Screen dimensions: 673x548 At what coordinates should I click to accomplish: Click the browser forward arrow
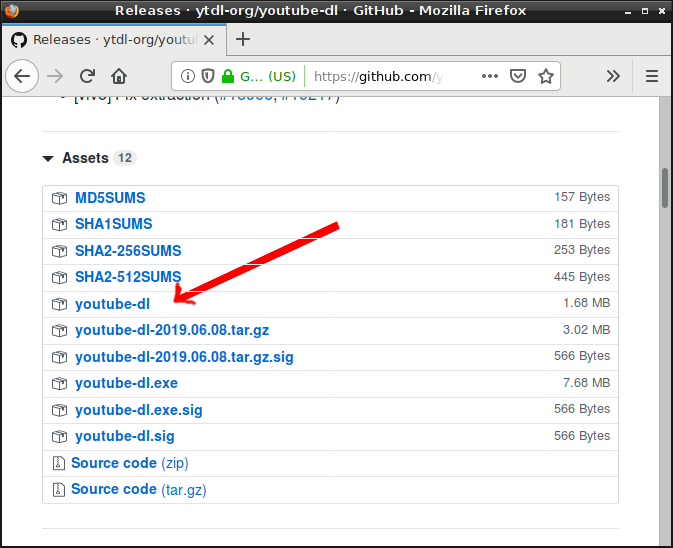(x=55, y=76)
